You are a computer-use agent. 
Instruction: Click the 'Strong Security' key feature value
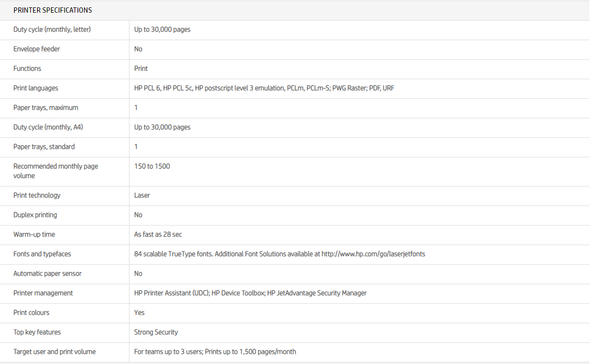click(x=156, y=332)
